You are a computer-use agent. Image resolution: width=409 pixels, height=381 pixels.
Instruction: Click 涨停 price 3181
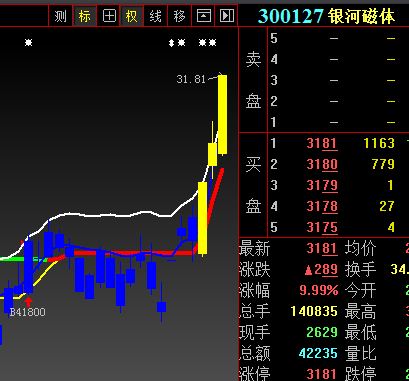tap(322, 374)
